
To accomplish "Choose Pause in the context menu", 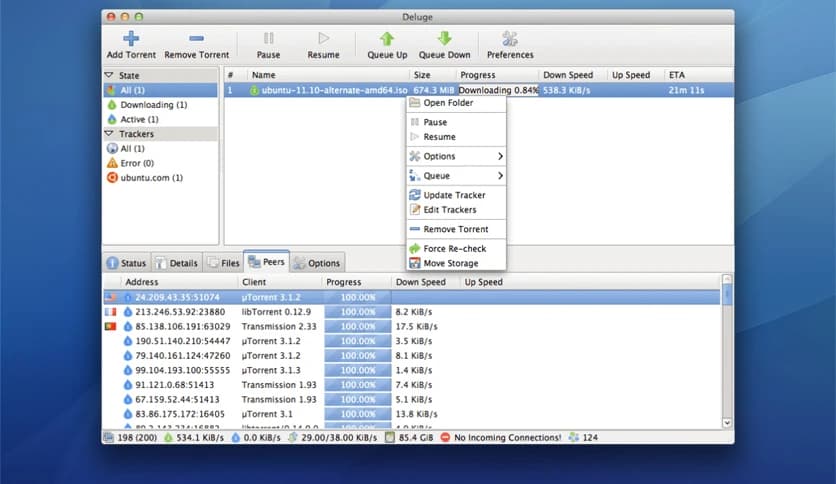I will tap(456, 122).
